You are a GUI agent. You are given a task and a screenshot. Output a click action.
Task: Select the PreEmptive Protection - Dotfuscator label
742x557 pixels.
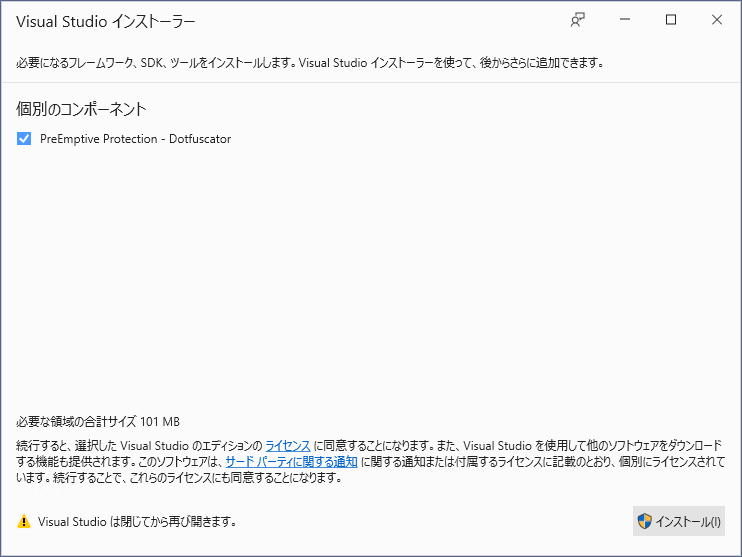tap(135, 139)
